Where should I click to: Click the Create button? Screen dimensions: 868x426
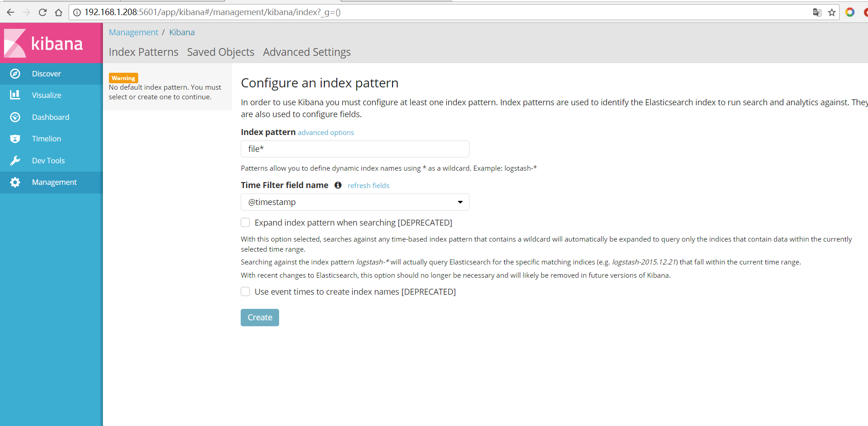(260, 318)
